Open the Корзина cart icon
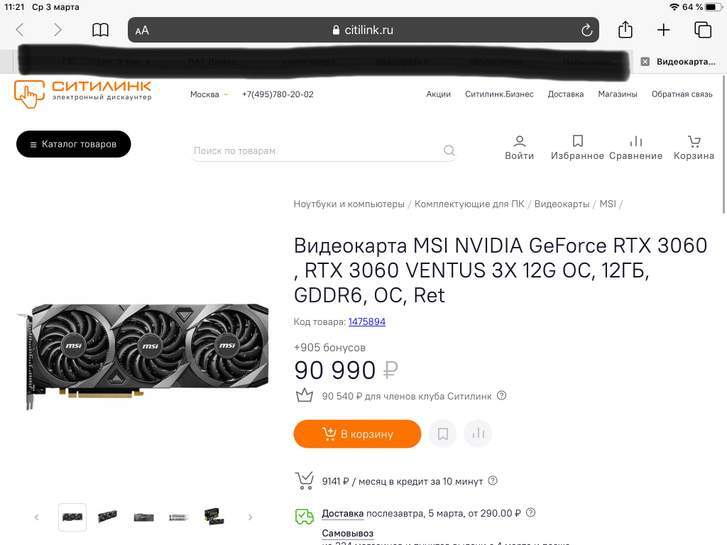This screenshot has width=727, height=545. pyautogui.click(x=694, y=148)
